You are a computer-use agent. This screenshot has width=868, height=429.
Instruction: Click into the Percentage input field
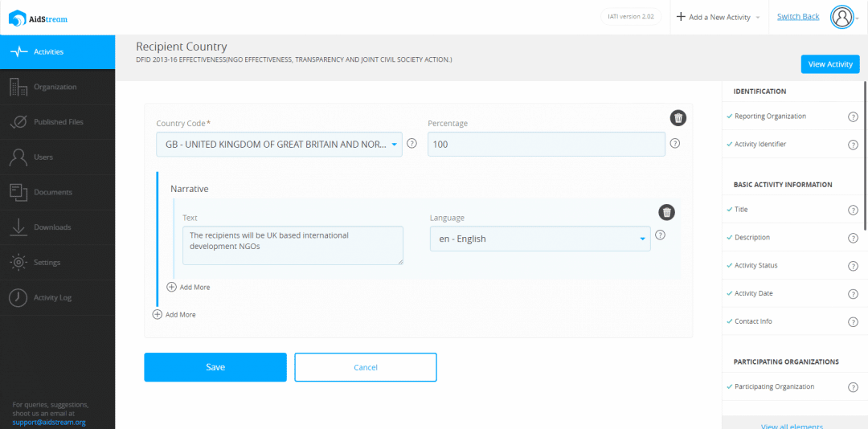click(x=547, y=145)
